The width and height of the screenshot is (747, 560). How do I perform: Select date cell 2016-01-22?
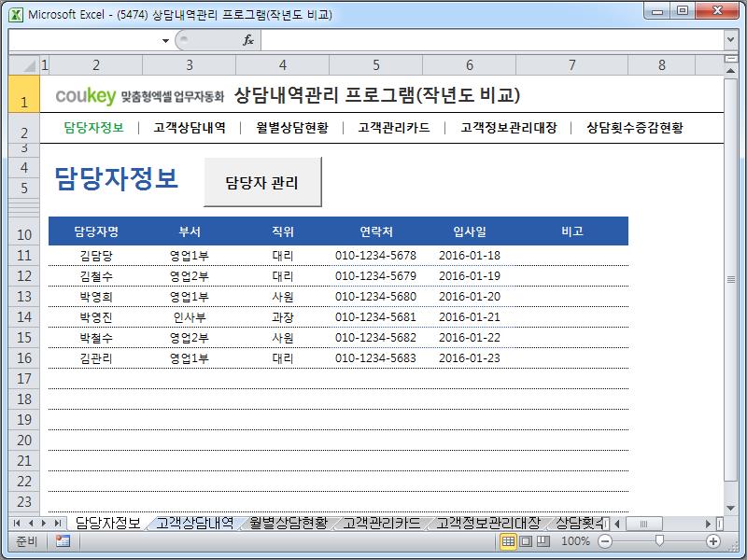(470, 338)
